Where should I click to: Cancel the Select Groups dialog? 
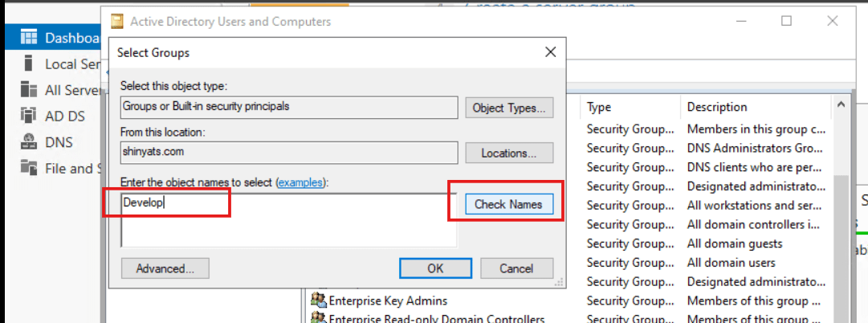516,268
